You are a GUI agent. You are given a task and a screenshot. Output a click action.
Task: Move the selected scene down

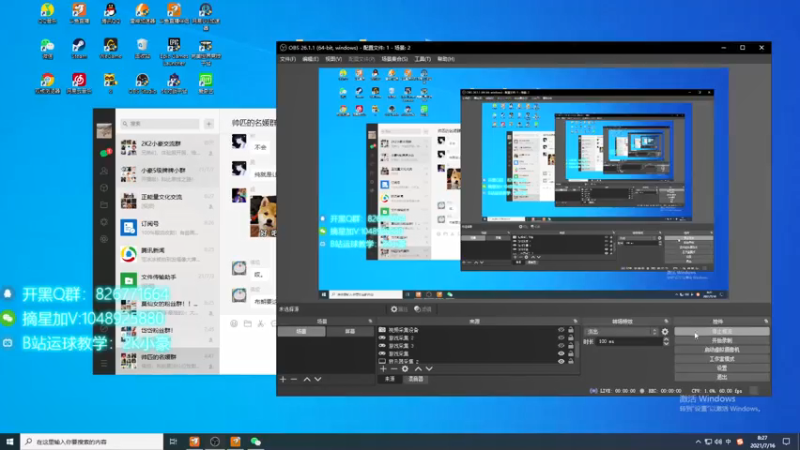click(318, 379)
